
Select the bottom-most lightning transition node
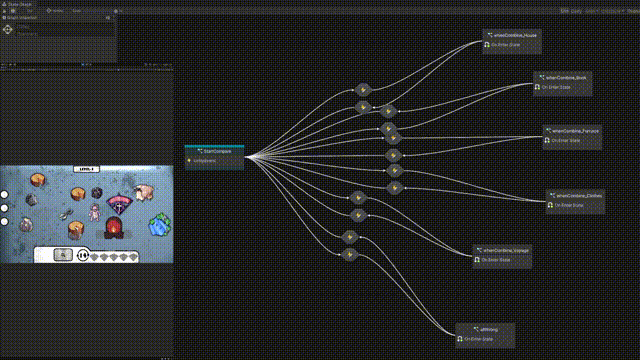350,254
